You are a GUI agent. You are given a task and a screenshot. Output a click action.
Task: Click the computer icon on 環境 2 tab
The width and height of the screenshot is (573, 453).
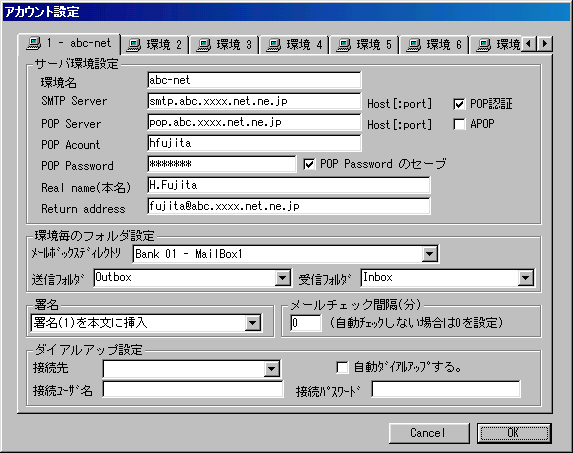(134, 45)
